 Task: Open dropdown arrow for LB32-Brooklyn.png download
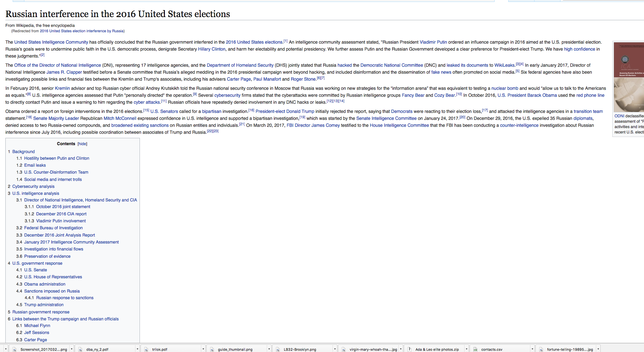point(335,349)
